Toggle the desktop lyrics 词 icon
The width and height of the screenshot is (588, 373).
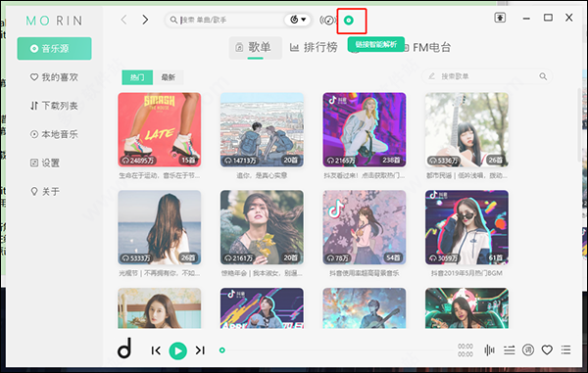528,350
